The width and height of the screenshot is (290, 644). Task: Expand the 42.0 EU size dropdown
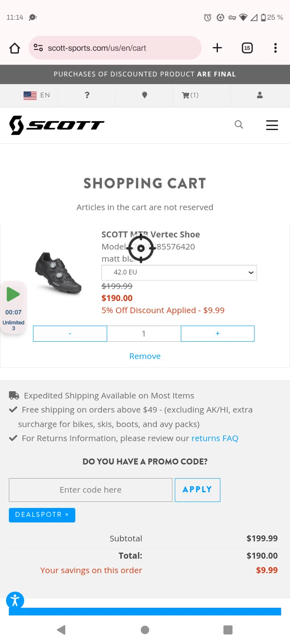(x=179, y=273)
